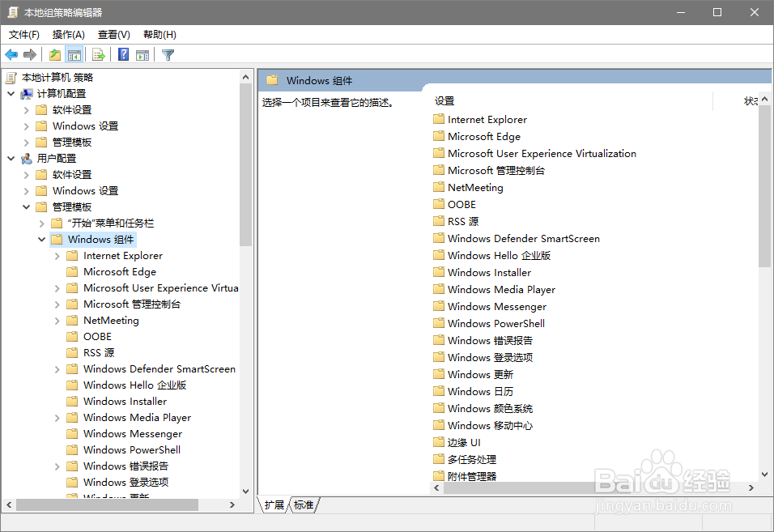Expand 软件设置 under 计算机配置
Screen dimensions: 774x532
click(x=27, y=110)
